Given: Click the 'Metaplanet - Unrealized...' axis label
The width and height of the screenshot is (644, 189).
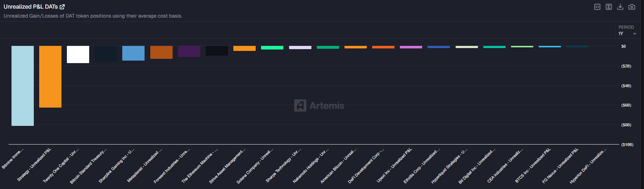Looking at the screenshot, I should (x=145, y=165).
